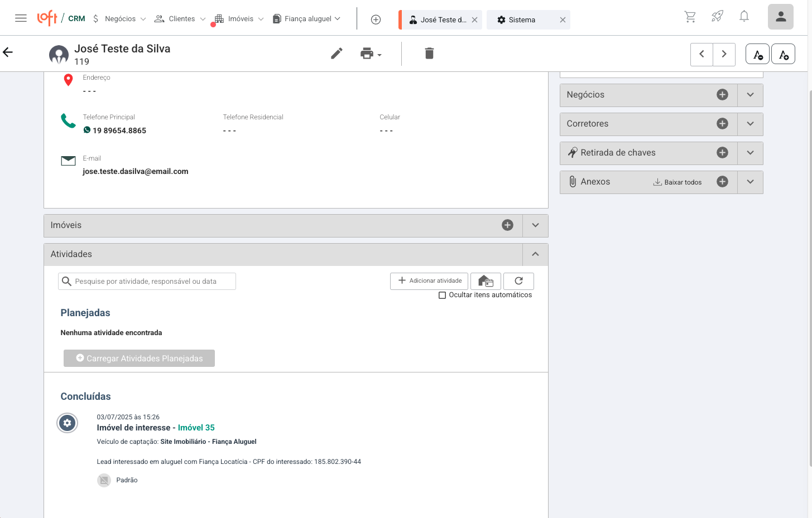Click the trash delete icon

click(x=429, y=54)
